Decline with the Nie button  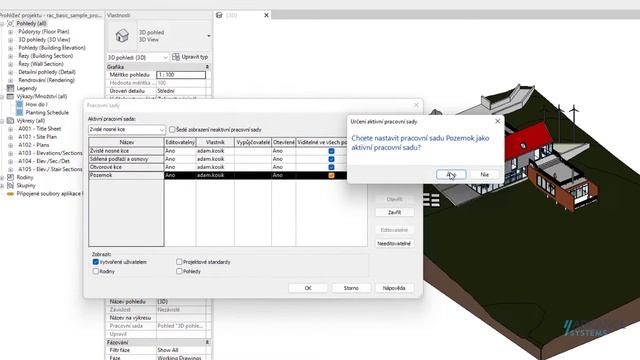pos(484,175)
